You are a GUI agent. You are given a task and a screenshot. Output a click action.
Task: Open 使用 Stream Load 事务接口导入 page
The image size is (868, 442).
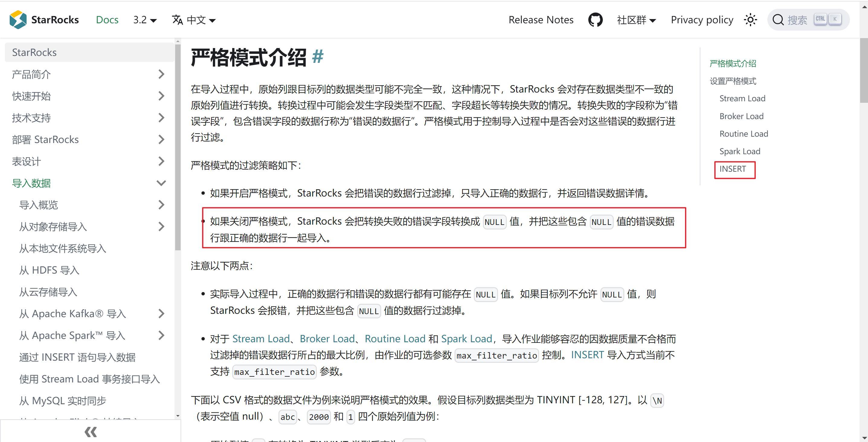pos(89,379)
